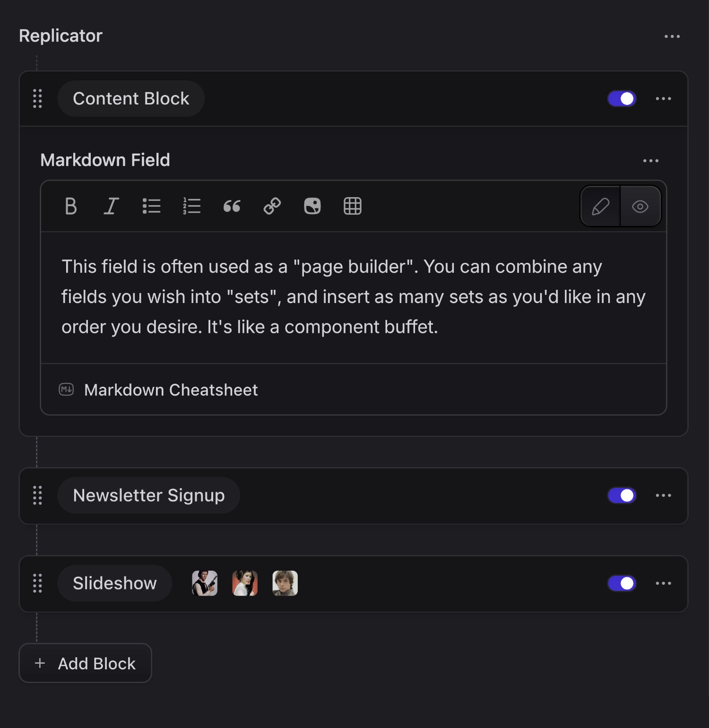Open the Newsletter Signup block menu

click(x=664, y=495)
